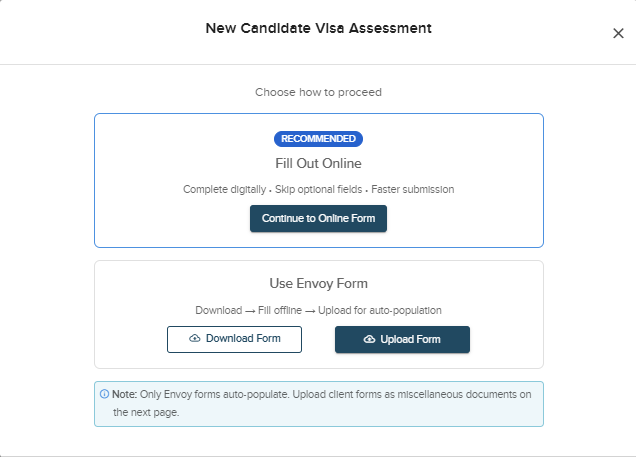This screenshot has width=636, height=457.
Task: Click the Note about Envoy forms auto-populate
Action: click(319, 404)
